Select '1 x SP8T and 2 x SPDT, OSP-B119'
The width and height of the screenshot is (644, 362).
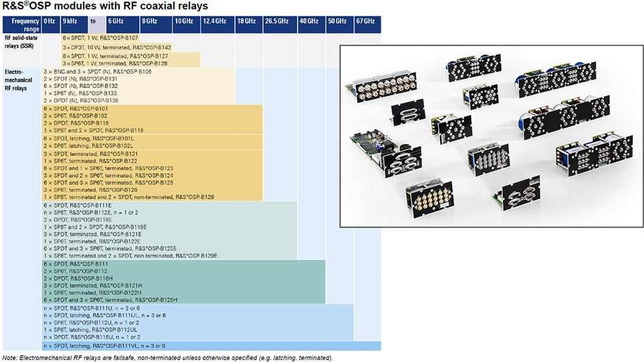click(94, 131)
